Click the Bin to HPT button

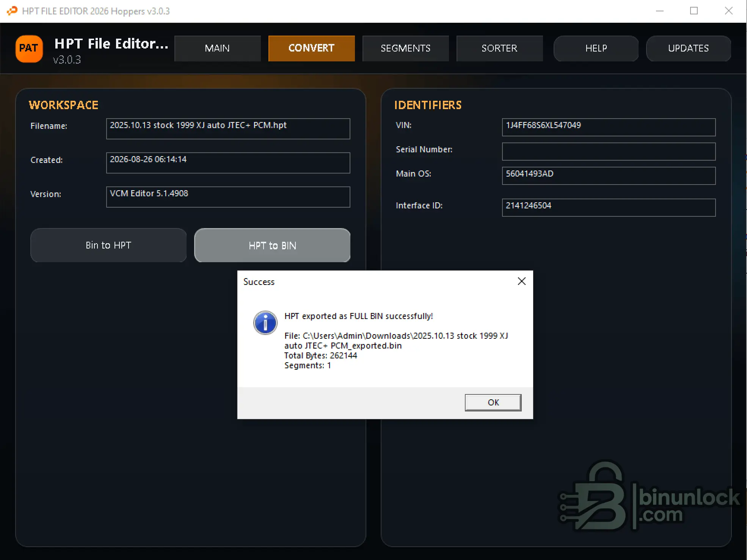pyautogui.click(x=108, y=245)
